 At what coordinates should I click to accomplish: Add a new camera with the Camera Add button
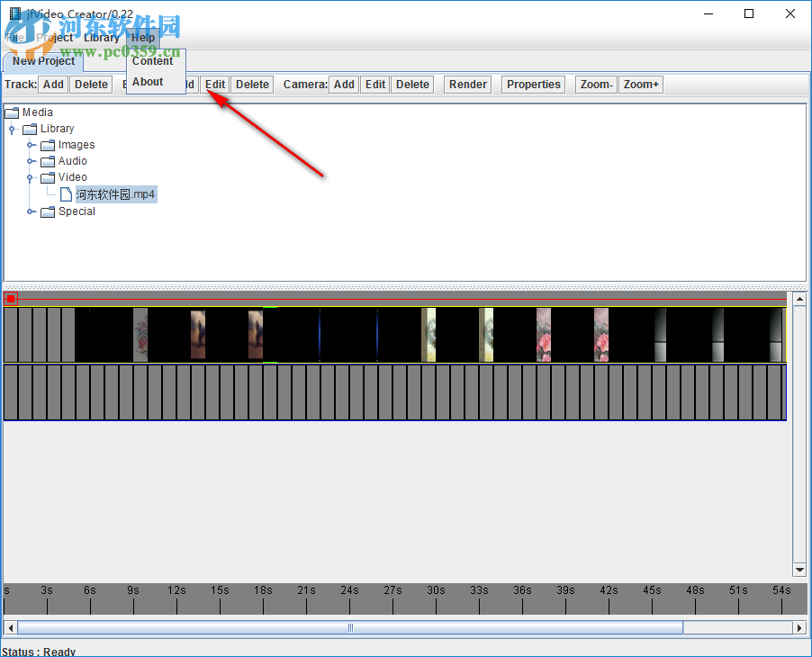(343, 84)
